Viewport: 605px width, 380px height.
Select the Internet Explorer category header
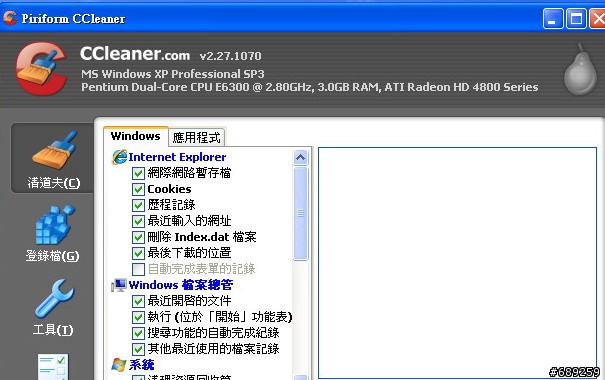177,157
